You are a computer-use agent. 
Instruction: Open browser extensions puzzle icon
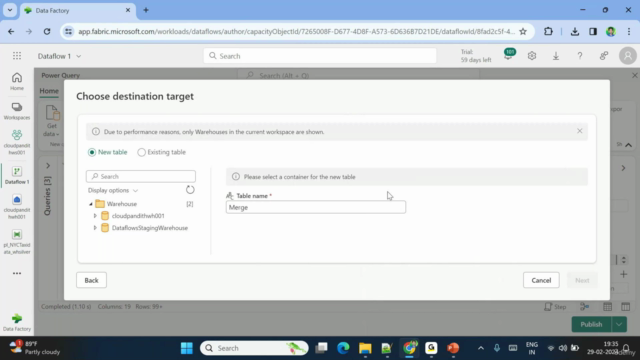coord(548,31)
